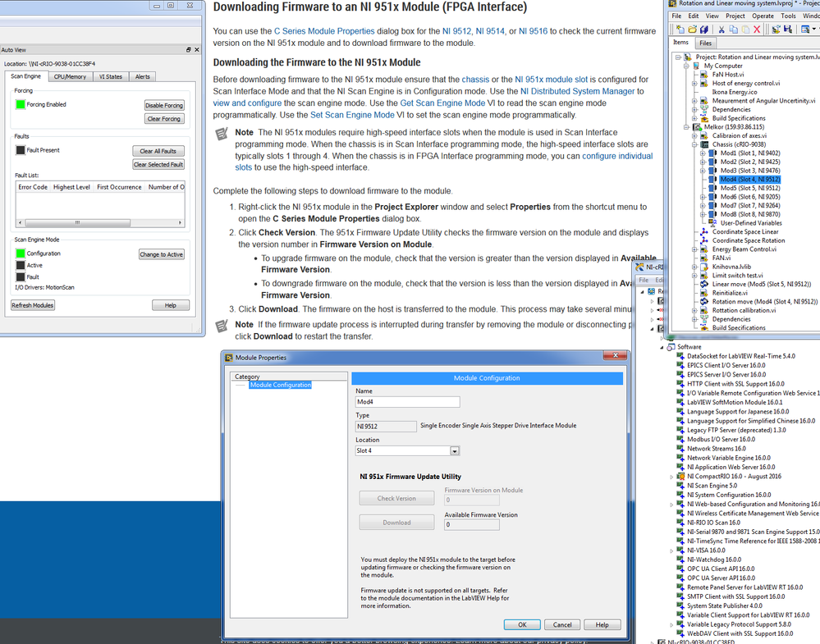
Task: Click Knihovna.lvlib library icon
Action: [705, 267]
